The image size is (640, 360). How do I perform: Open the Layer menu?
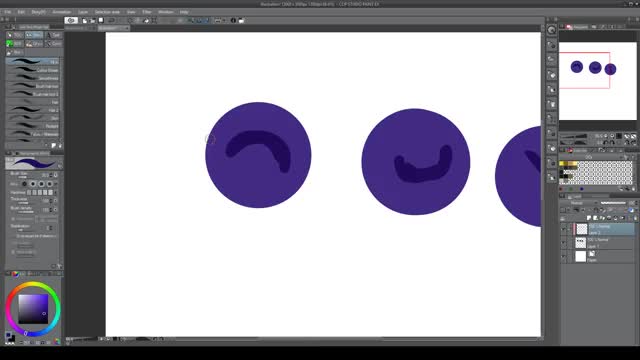click(83, 12)
